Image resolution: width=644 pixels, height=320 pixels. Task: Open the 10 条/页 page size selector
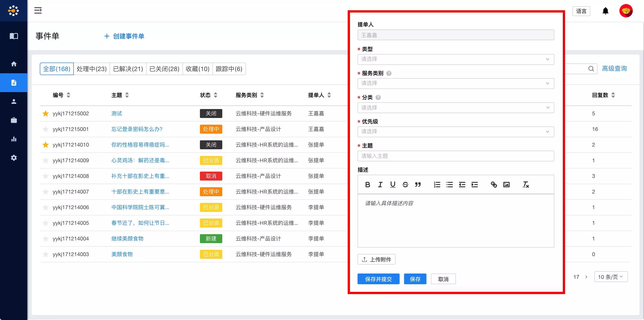(x=610, y=277)
